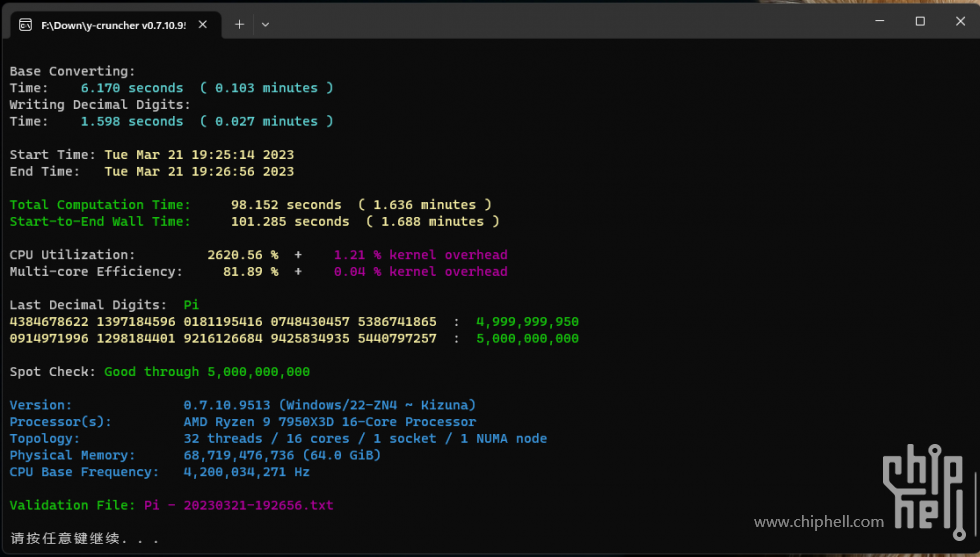The image size is (980, 557).
Task: Click the 'Pi' label after Last Decimal Digits
Action: point(191,305)
